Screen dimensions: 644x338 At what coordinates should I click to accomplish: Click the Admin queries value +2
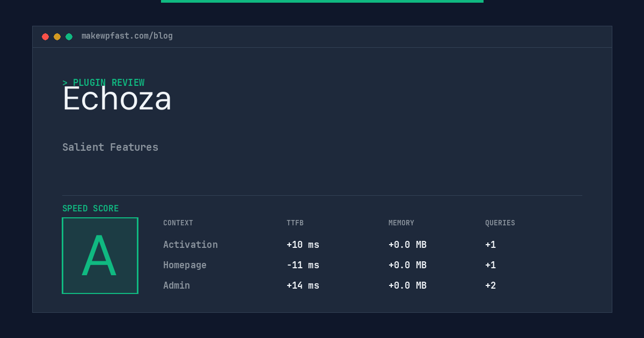pyautogui.click(x=491, y=285)
